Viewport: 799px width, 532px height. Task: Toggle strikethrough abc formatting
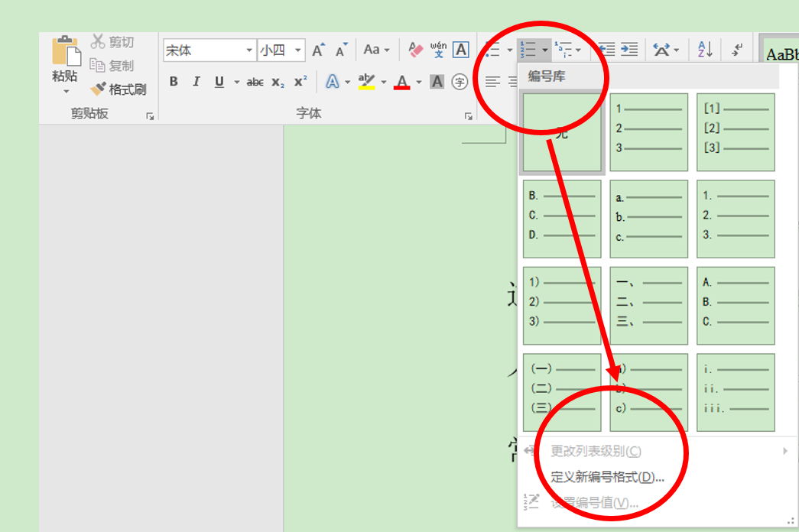coord(255,82)
